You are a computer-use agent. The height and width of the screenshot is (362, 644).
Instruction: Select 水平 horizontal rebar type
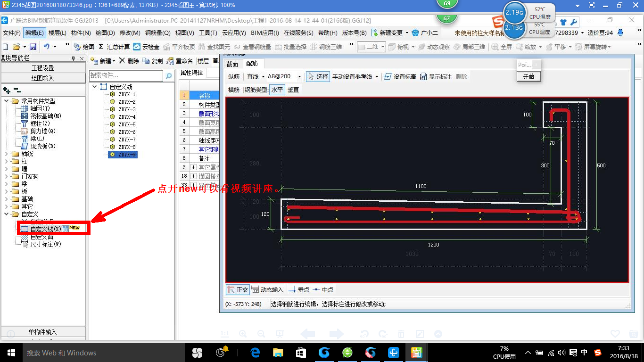pos(277,90)
